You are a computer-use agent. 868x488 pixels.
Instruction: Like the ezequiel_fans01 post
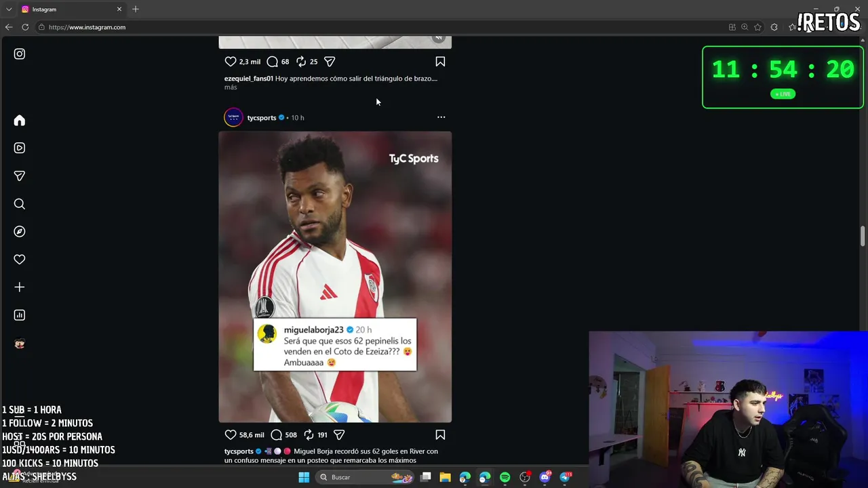[231, 61]
